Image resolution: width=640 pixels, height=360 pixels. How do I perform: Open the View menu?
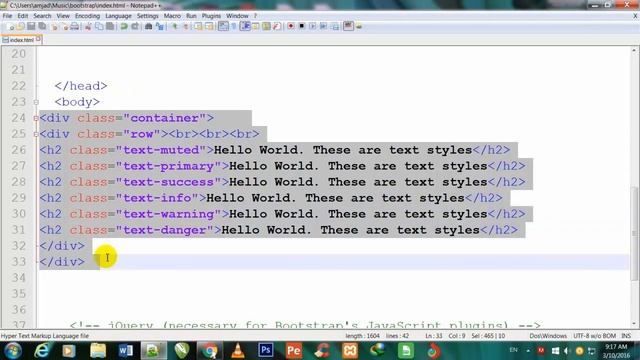[63, 16]
